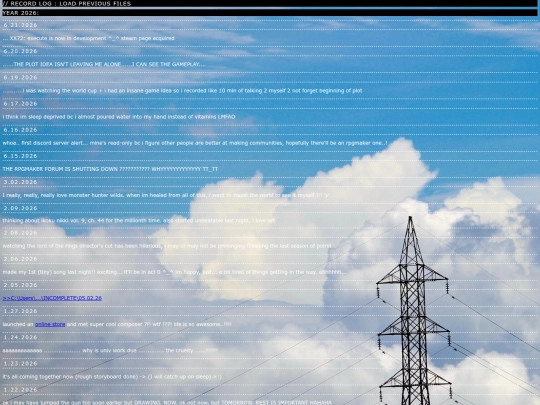Click the jumped the gun DRAWING entry
The height and width of the screenshot is (405, 540).
(167, 402)
